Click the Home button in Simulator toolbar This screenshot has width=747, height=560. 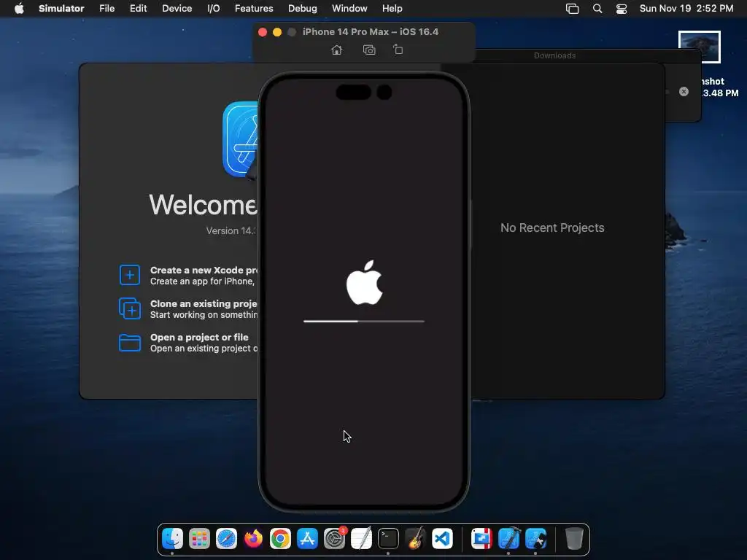click(337, 50)
